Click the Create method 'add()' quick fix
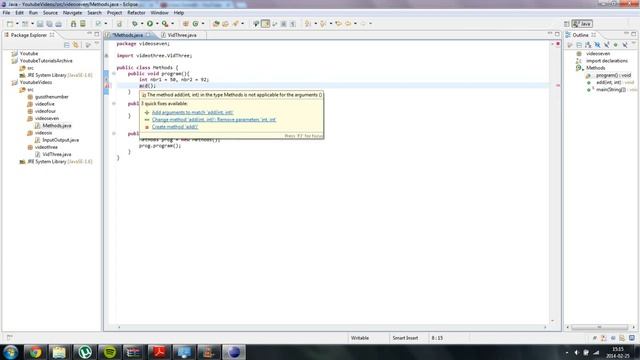 [x=175, y=127]
